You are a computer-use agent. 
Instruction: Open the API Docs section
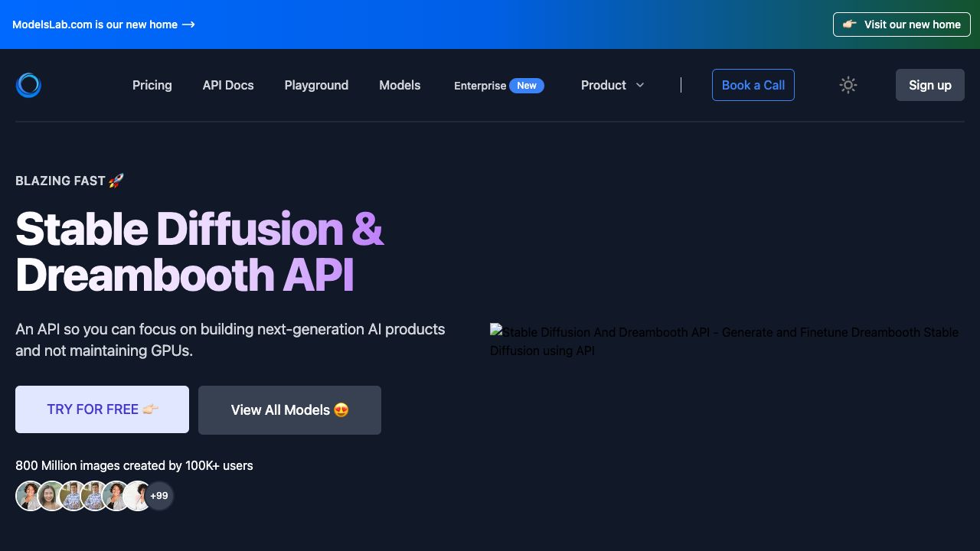pos(227,85)
